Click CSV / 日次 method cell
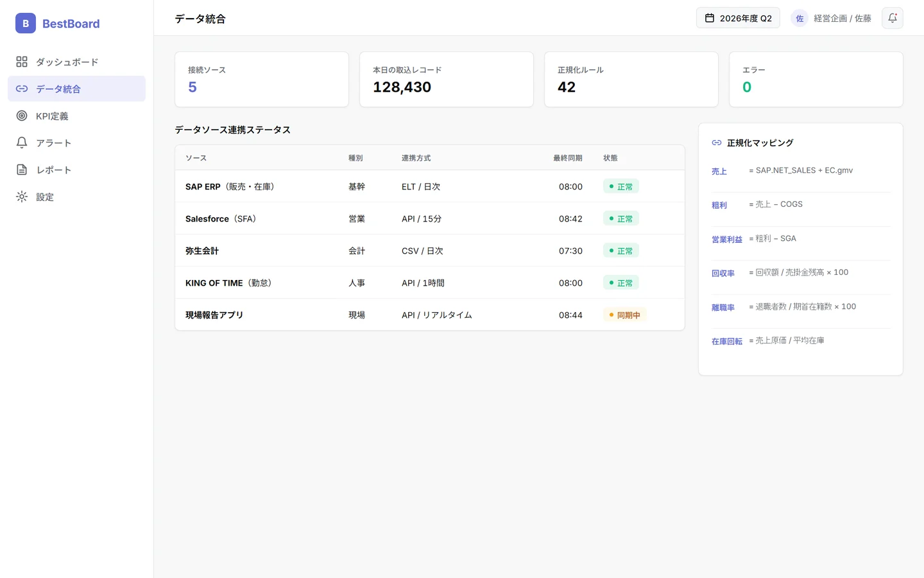The height and width of the screenshot is (578, 924). click(x=422, y=250)
